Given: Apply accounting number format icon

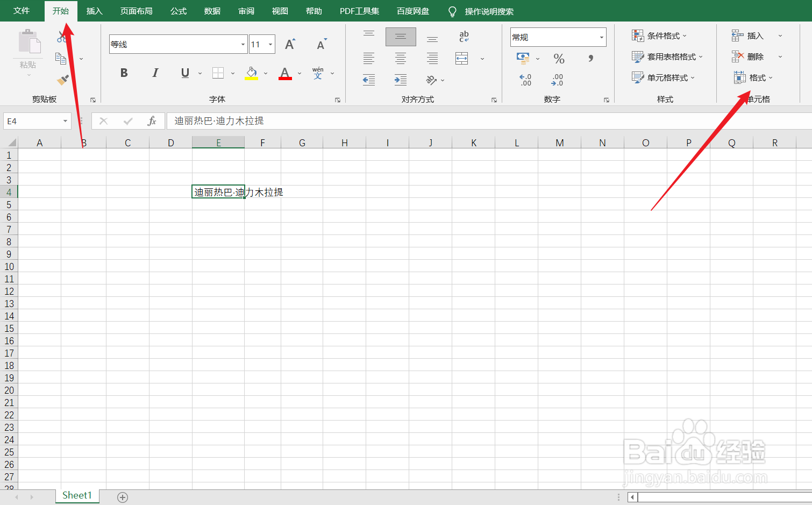Looking at the screenshot, I should coord(523,58).
